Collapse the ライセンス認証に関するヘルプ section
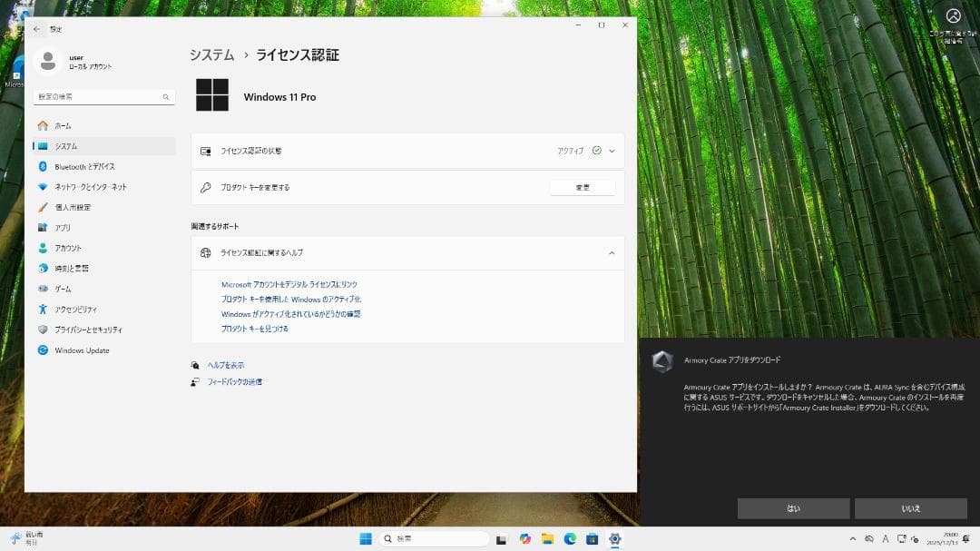Image resolution: width=980 pixels, height=551 pixels. pyautogui.click(x=612, y=253)
